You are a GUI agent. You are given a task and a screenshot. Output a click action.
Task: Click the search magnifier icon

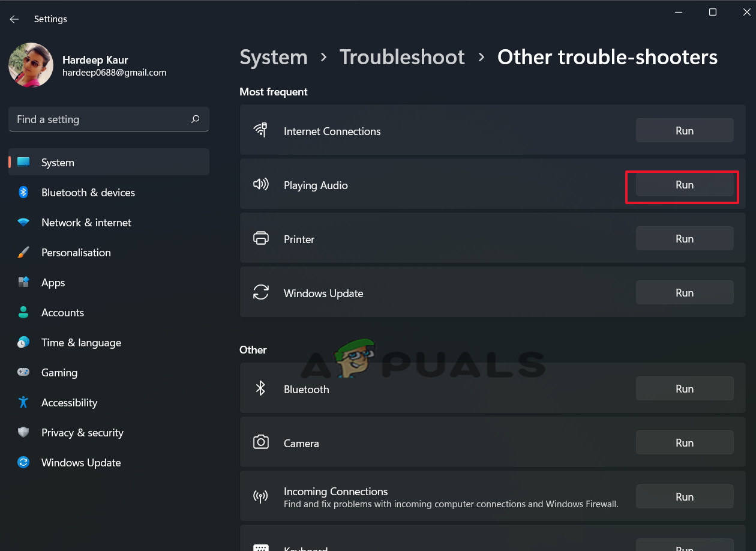[195, 119]
